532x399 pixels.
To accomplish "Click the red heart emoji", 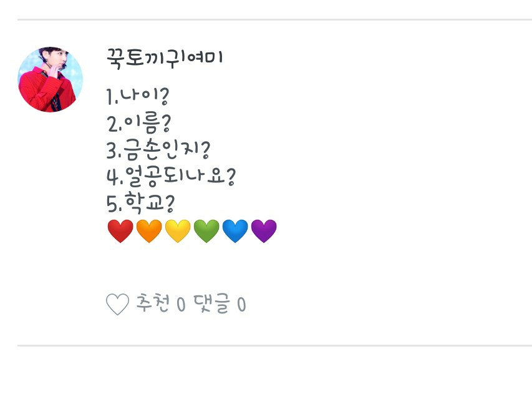I will coord(120,232).
